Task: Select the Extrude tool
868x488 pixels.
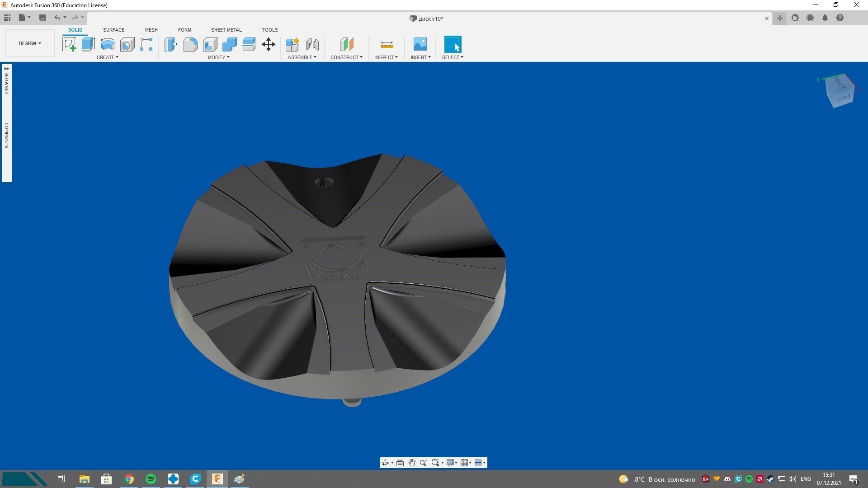Action: 89,44
